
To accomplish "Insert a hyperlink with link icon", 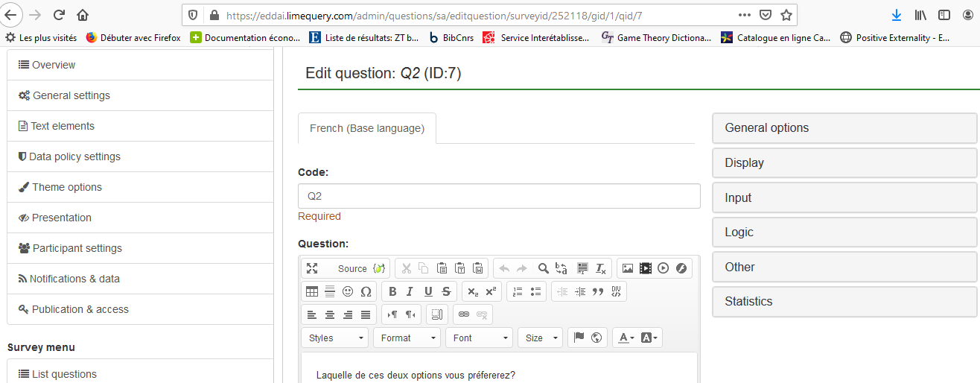I will coord(464,314).
